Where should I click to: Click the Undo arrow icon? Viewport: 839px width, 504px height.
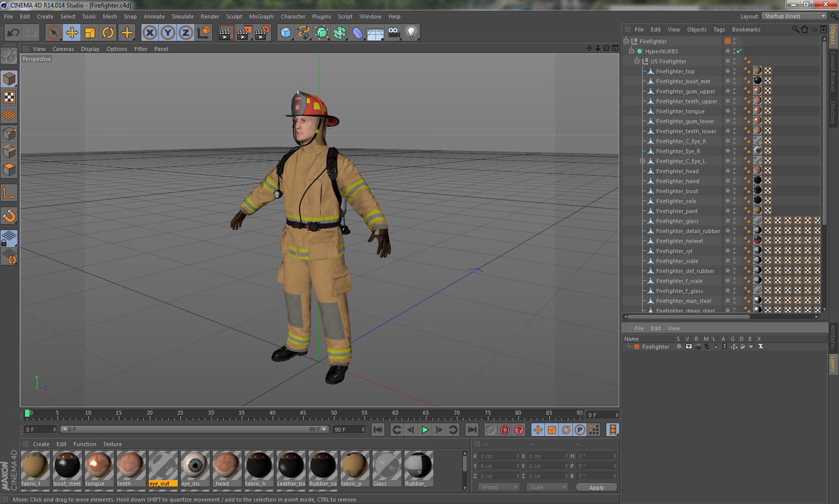pos(13,33)
